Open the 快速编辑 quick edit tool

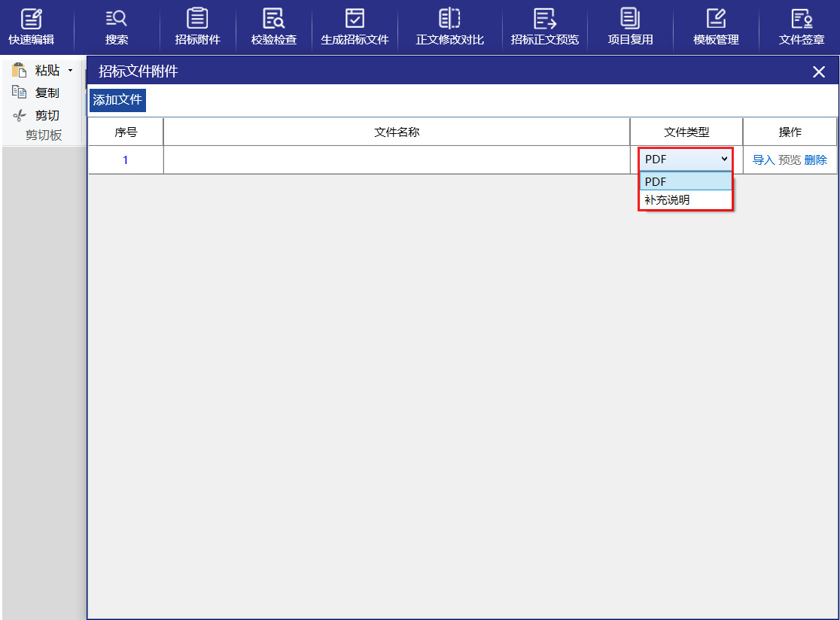coord(31,27)
